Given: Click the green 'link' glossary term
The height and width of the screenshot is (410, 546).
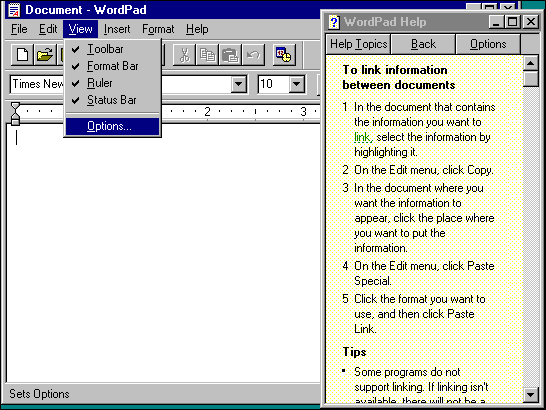Looking at the screenshot, I should (x=363, y=137).
